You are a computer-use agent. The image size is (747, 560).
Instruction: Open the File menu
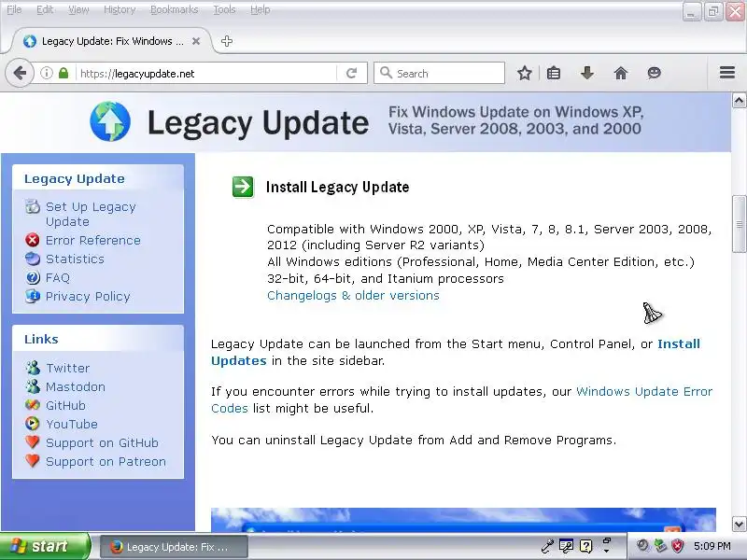(x=14, y=9)
